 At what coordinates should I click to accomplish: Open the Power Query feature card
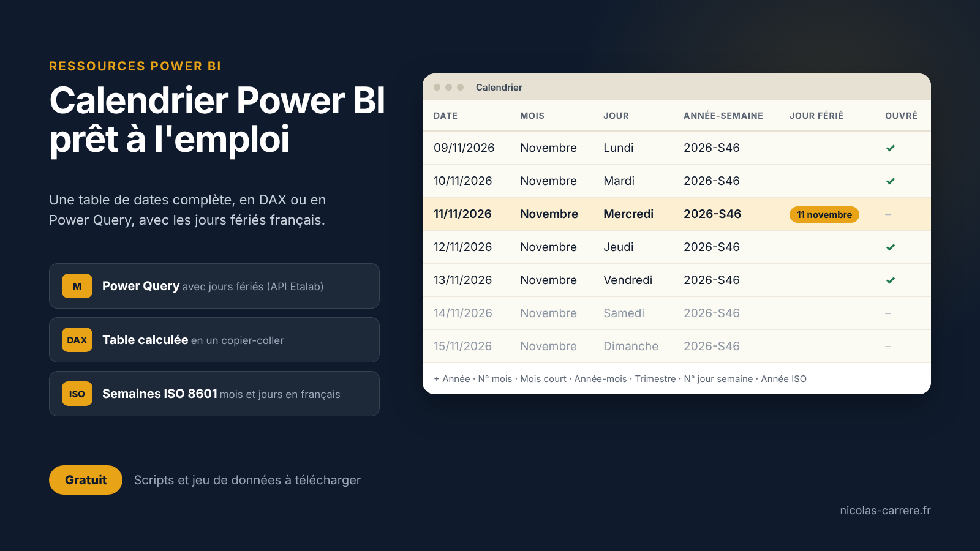click(214, 286)
